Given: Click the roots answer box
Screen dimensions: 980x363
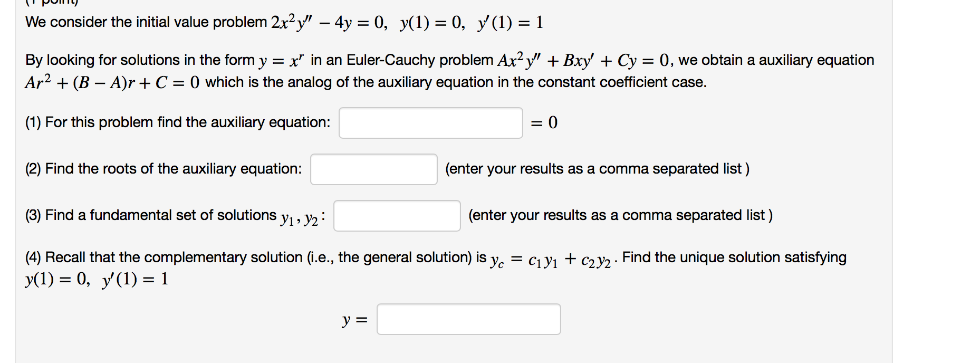Looking at the screenshot, I should [x=373, y=169].
